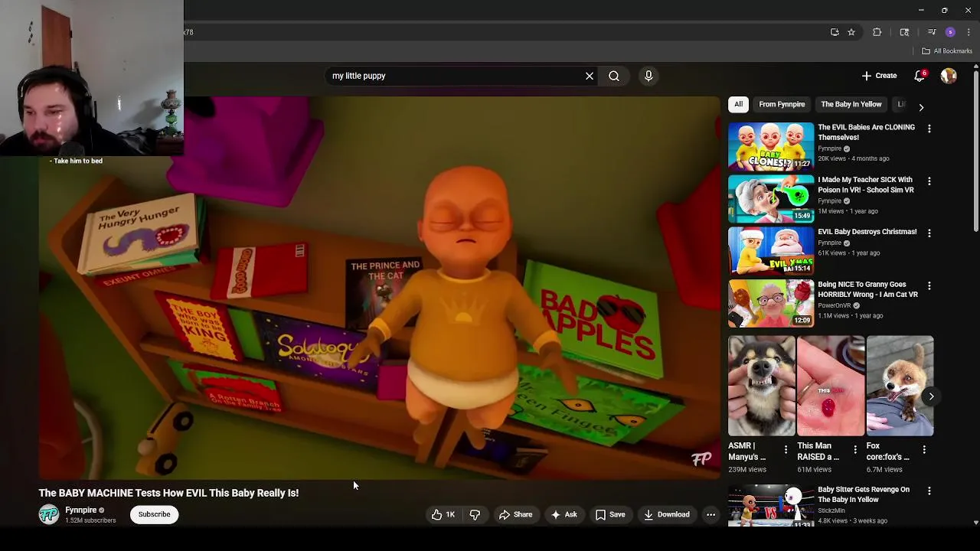Select the All filter chip
Image resolution: width=980 pixels, height=551 pixels.
point(738,104)
